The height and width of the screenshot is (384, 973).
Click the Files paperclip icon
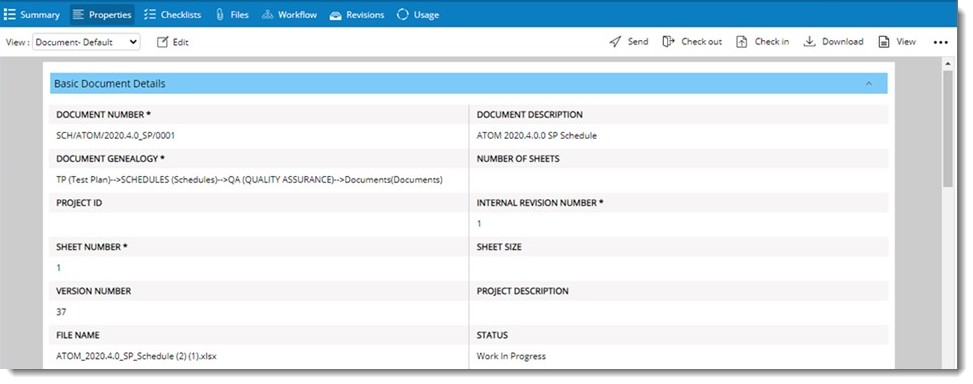point(220,14)
